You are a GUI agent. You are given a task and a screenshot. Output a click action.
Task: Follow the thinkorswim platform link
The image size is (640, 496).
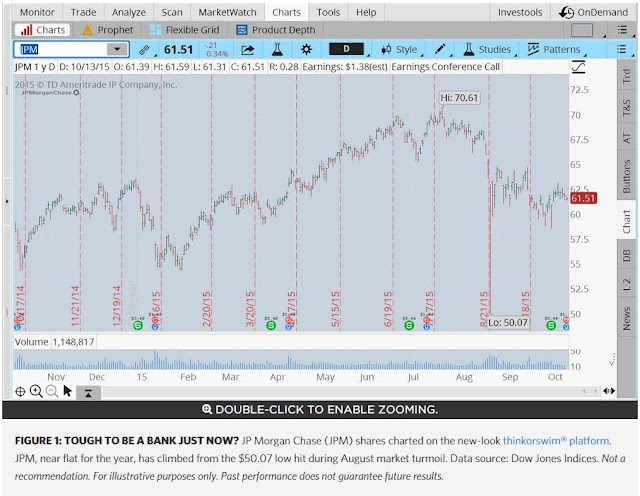point(556,441)
